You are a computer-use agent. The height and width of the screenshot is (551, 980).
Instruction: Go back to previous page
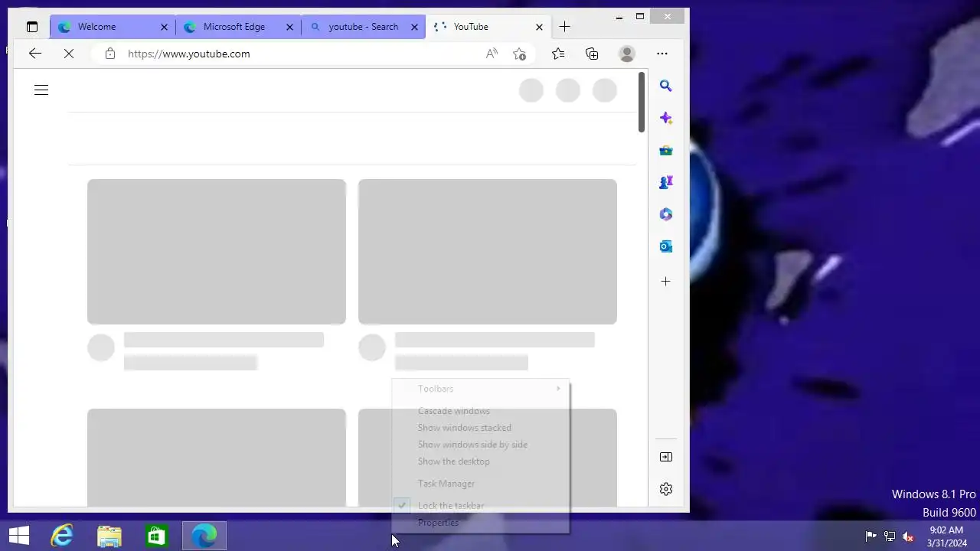click(x=34, y=54)
